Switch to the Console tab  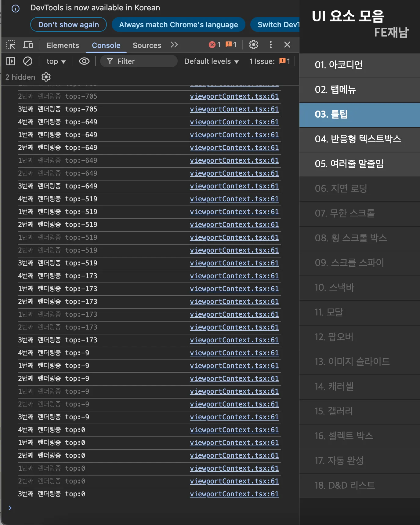tap(106, 45)
